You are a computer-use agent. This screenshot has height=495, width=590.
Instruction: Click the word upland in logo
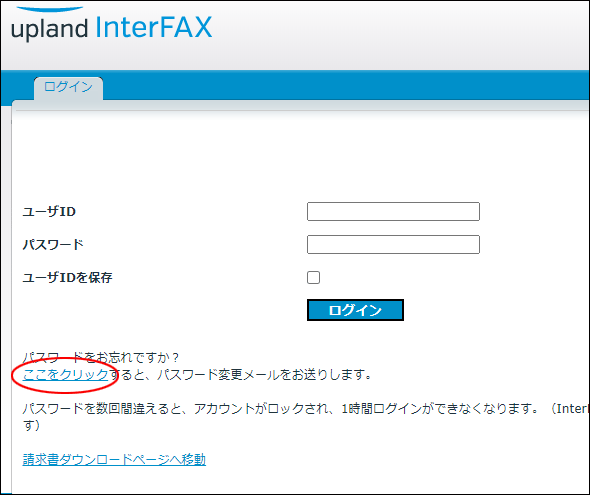click(x=49, y=29)
